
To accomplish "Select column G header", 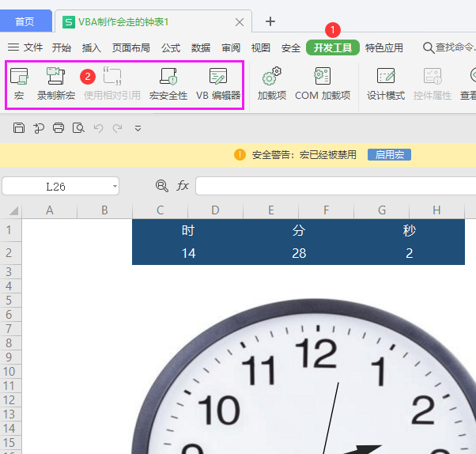I will 382,210.
